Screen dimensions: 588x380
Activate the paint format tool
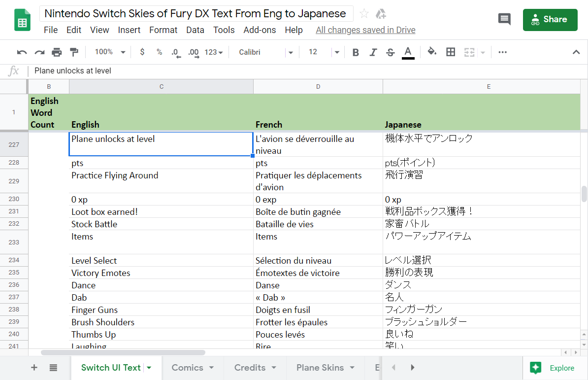(74, 52)
